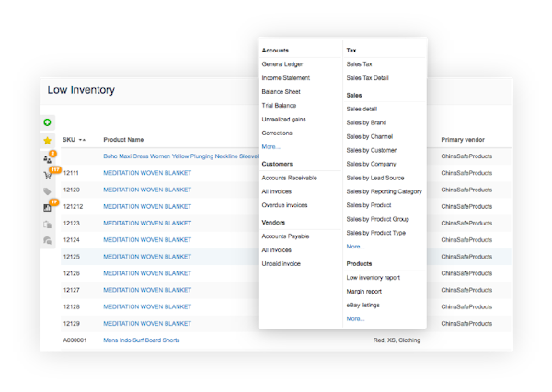Click ChinaSafeProducts vendor in row 12125
Image resolution: width=552 pixels, height=392 pixels.
coord(466,257)
